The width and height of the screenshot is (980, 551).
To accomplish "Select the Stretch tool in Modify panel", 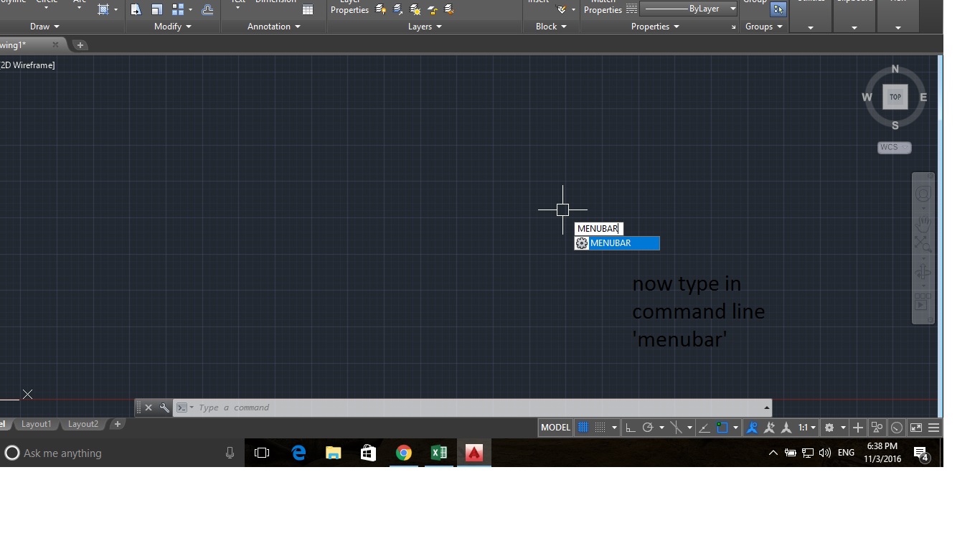I will point(136,9).
